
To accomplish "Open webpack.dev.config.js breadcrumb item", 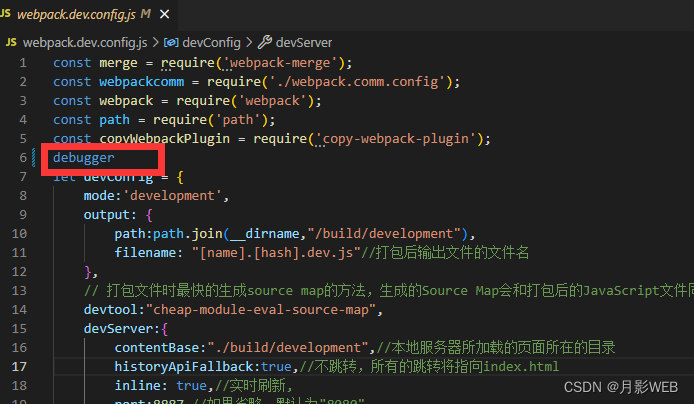I will click(85, 42).
